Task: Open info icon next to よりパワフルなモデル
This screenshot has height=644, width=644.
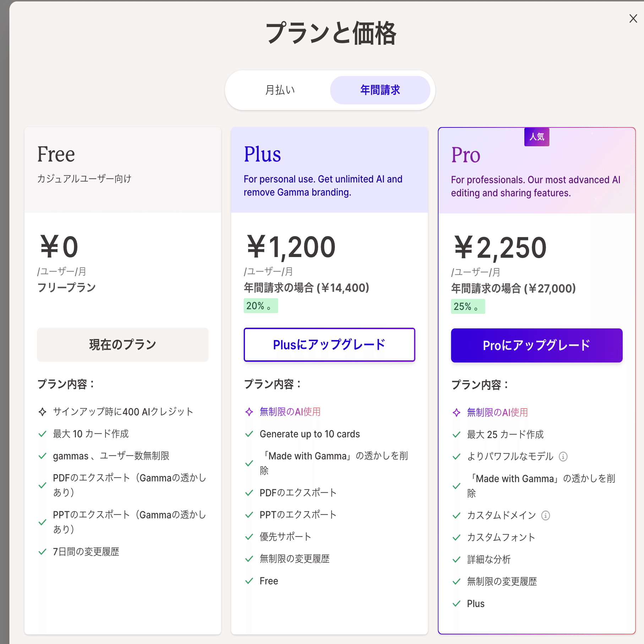Action: 563,457
